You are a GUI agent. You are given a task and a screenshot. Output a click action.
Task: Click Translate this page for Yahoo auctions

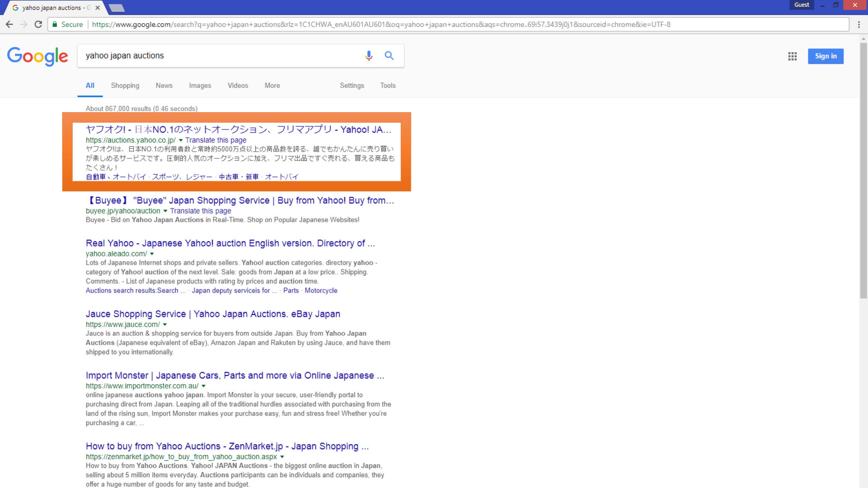(216, 140)
